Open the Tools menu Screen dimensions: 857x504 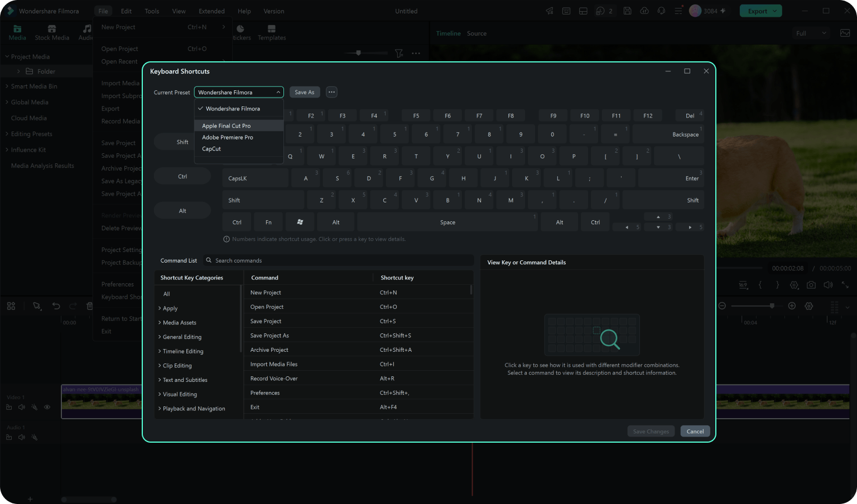pos(152,11)
